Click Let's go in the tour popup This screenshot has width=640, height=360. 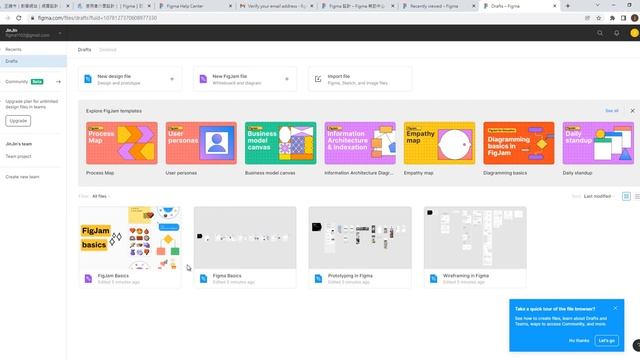click(607, 340)
